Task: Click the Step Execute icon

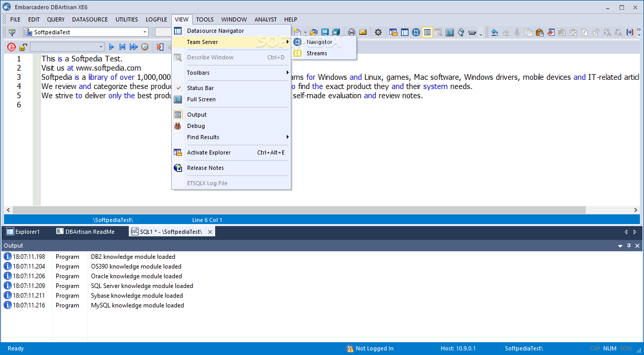Action: pos(122,47)
